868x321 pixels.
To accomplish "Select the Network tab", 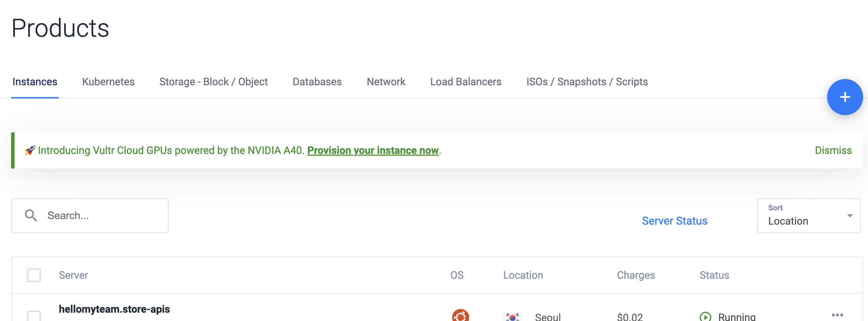I will (x=386, y=82).
